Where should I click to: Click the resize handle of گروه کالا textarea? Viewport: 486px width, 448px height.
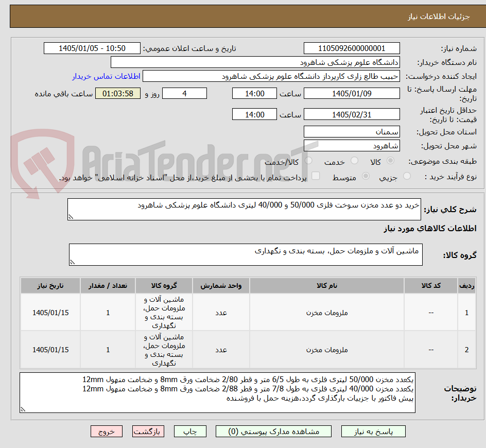click(x=72, y=262)
